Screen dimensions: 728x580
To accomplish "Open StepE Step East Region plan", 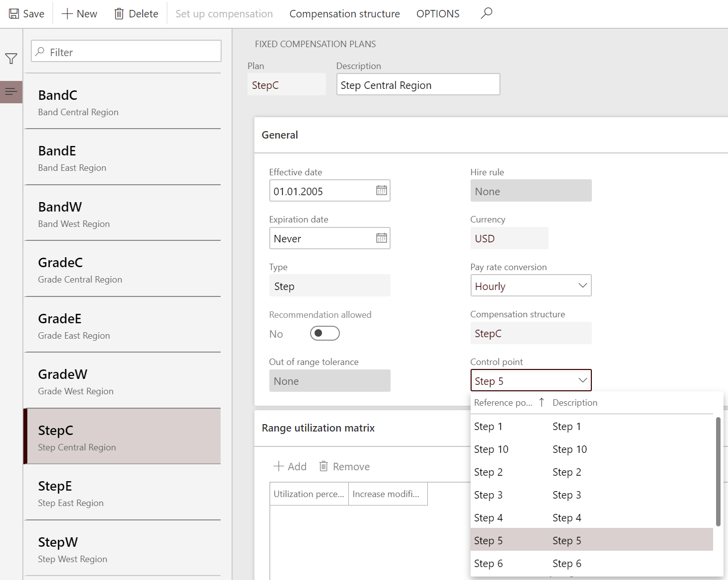I will [x=122, y=492].
